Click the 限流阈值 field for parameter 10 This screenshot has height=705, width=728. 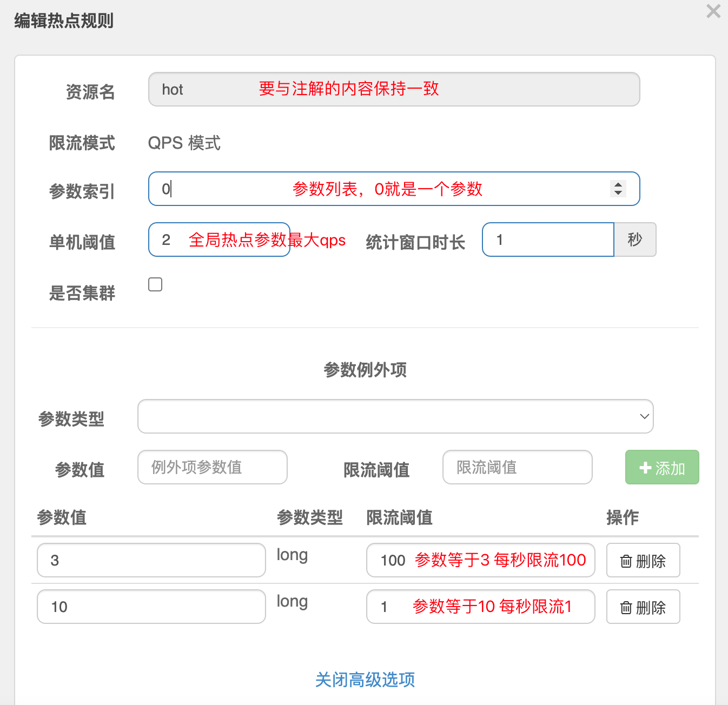[480, 607]
